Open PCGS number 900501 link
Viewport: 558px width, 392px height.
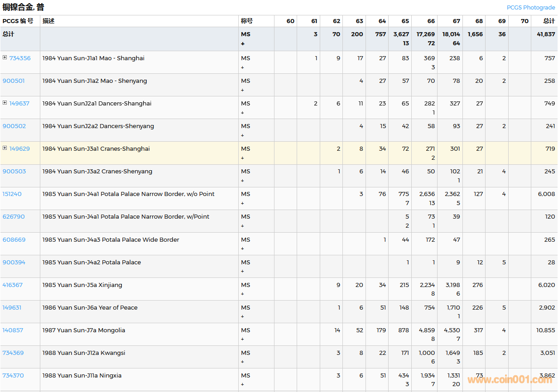(14, 81)
